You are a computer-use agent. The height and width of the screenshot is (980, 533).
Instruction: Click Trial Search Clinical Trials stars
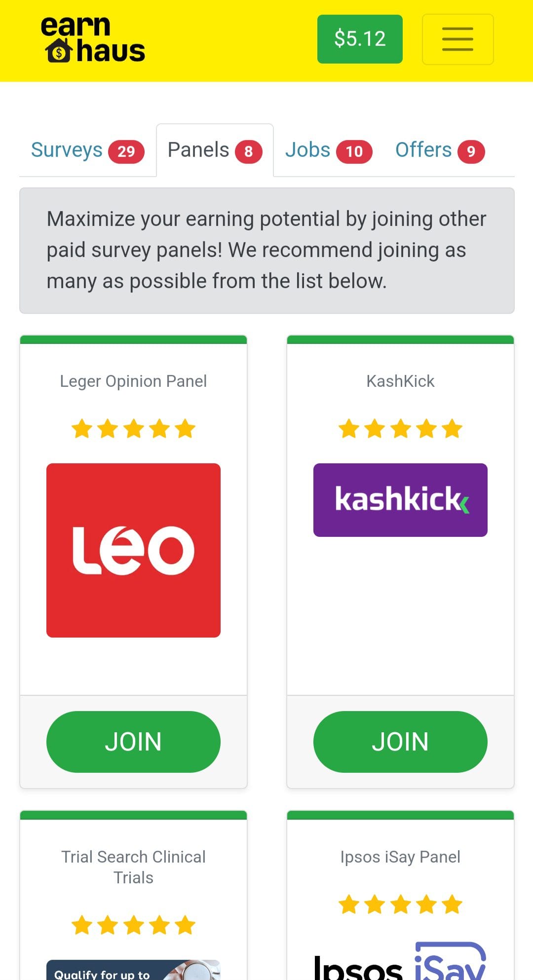133,925
